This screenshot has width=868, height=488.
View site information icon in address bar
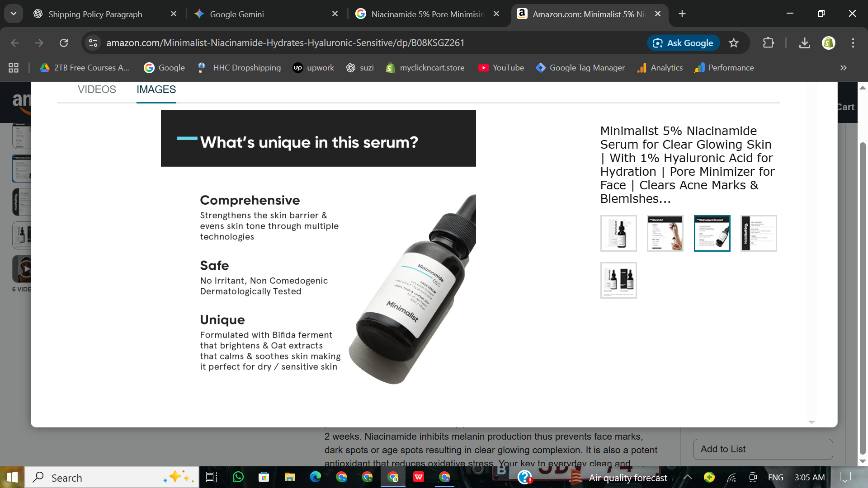93,43
